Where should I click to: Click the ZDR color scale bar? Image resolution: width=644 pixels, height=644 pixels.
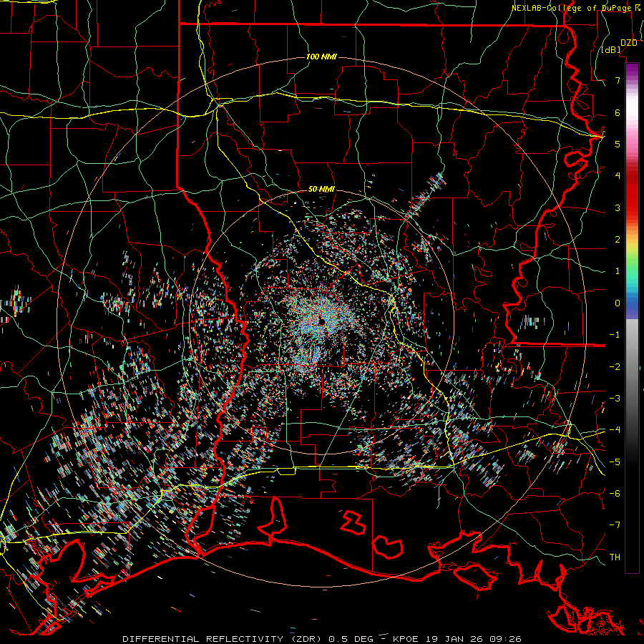pyautogui.click(x=632, y=318)
